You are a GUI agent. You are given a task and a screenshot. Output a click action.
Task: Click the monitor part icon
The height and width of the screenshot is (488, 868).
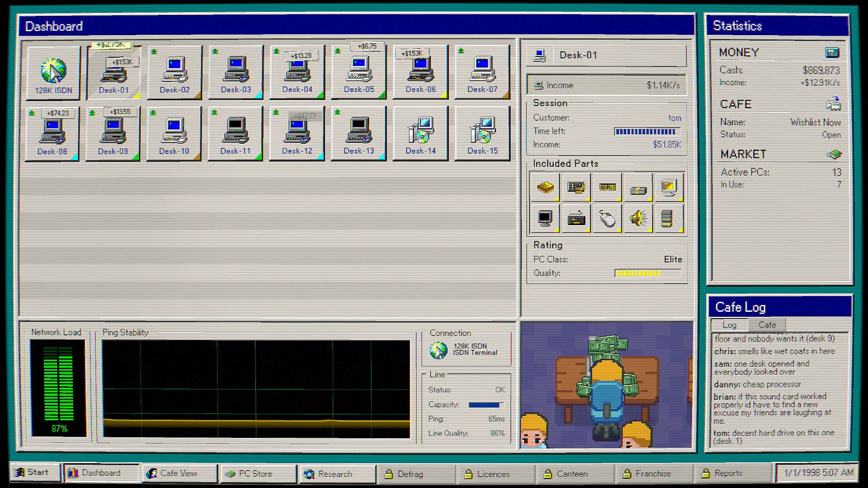[x=545, y=219]
